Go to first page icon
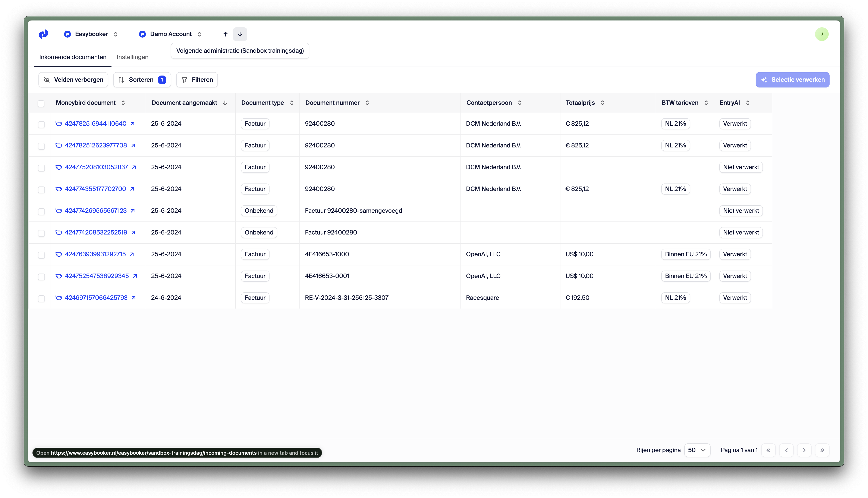This screenshot has height=498, width=868. point(768,450)
